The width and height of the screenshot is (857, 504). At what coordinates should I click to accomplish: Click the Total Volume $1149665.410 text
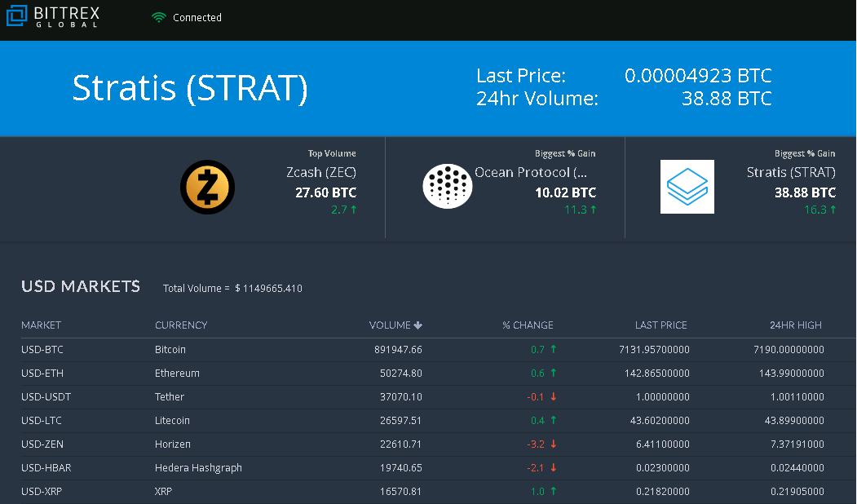(x=232, y=288)
